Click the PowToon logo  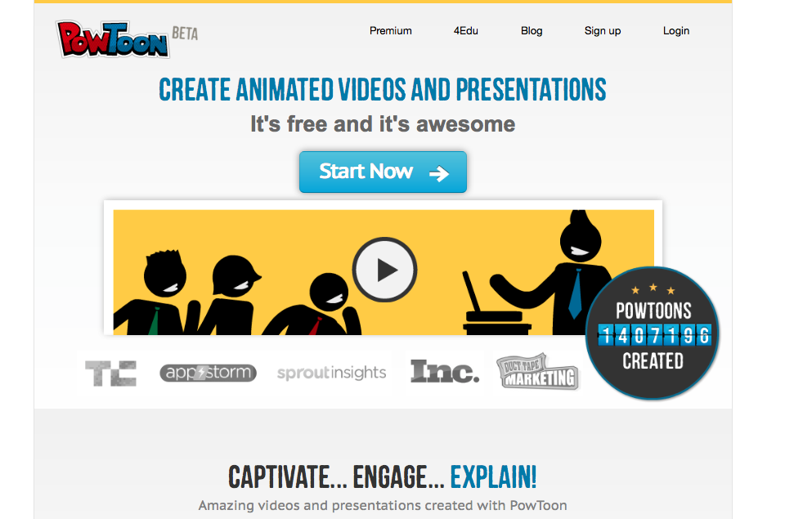[112, 39]
